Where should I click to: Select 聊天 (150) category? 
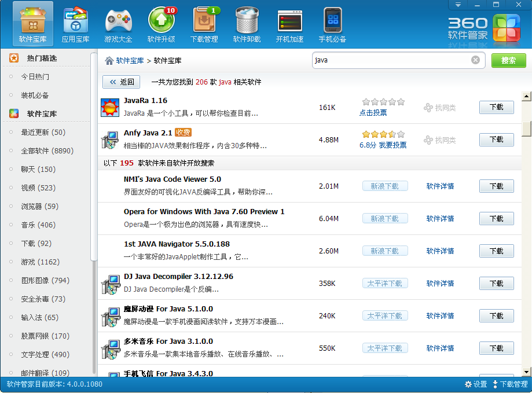coord(38,169)
